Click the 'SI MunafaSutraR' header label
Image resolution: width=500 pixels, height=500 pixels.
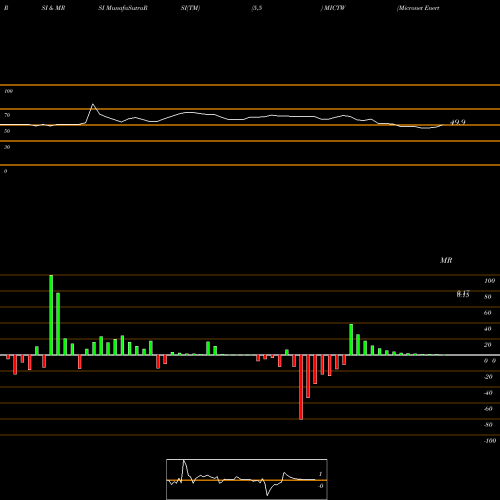pyautogui.click(x=123, y=8)
